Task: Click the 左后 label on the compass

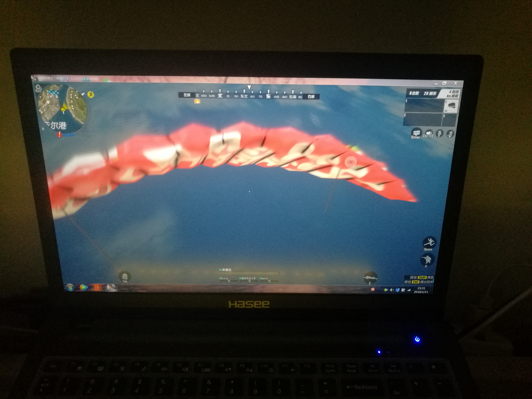Action: click(x=187, y=95)
